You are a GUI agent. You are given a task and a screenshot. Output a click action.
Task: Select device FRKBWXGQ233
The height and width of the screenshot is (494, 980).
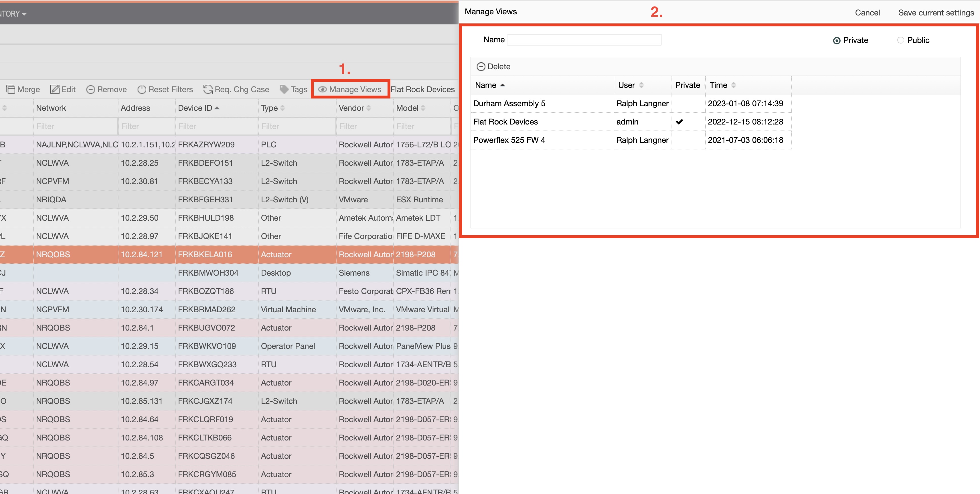click(207, 364)
